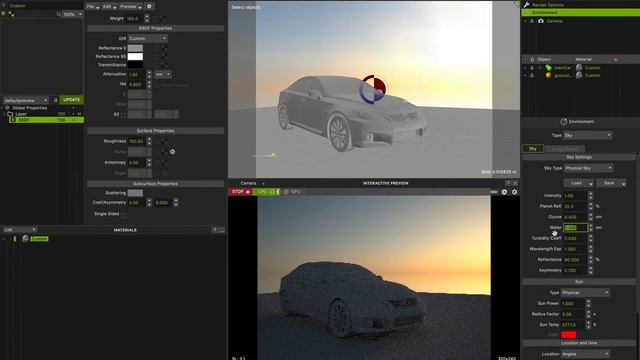This screenshot has width=640, height=360.
Task: Click the Reflectance 90 white color swatch
Action: coord(135,56)
